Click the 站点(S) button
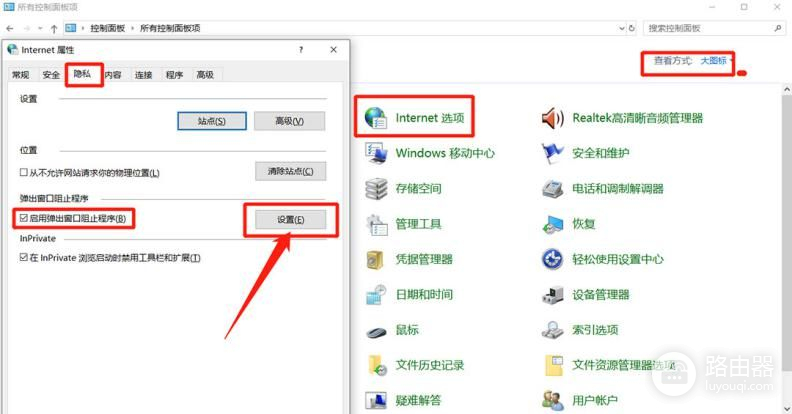Image resolution: width=792 pixels, height=414 pixels. point(212,121)
